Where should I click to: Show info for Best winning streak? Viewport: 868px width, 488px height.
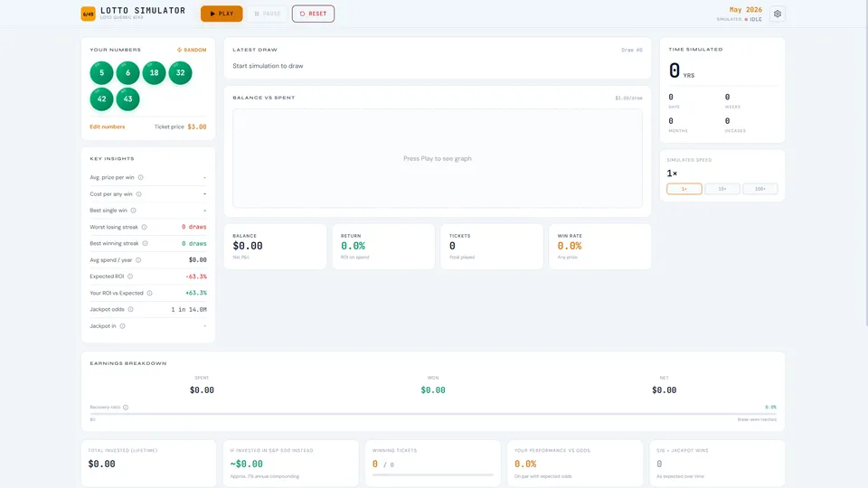coord(145,243)
